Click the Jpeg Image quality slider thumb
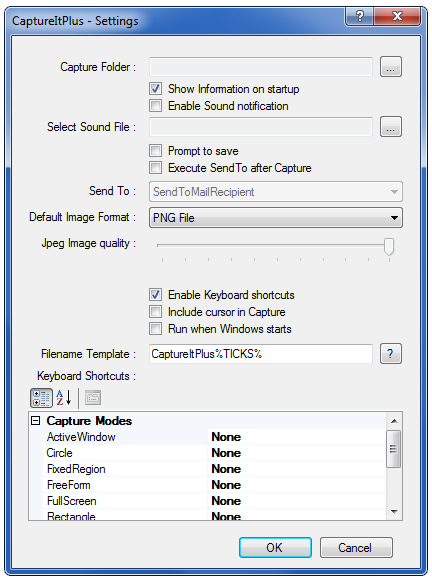432x581 pixels. pyautogui.click(x=389, y=246)
